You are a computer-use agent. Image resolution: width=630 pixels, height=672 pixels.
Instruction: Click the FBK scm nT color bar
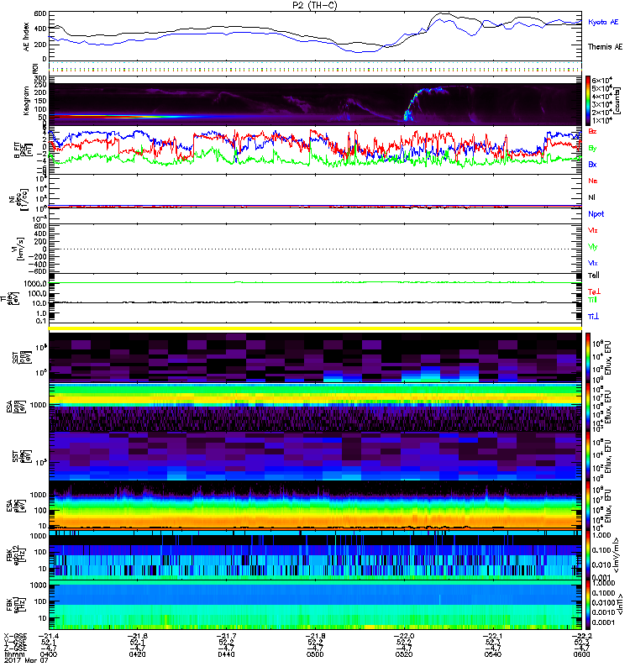coord(588,605)
